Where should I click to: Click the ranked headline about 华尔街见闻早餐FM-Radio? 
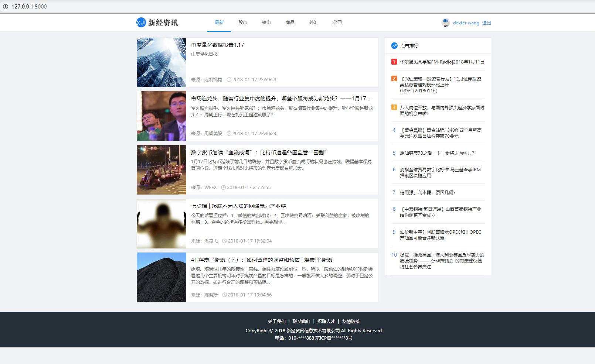pos(441,62)
